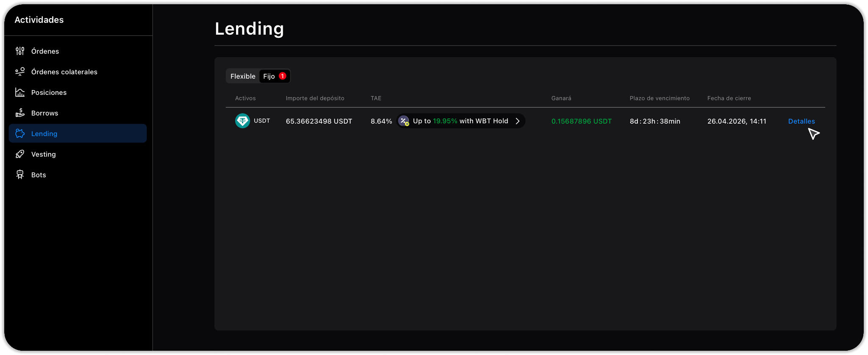The height and width of the screenshot is (355, 868).
Task: Click the Borrows hand-with-dollar icon
Action: [20, 113]
